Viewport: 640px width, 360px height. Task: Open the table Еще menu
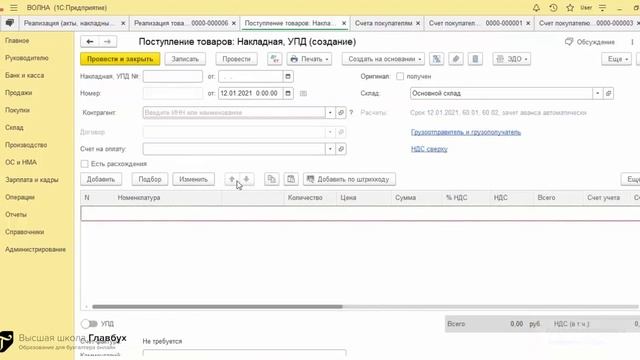click(631, 179)
